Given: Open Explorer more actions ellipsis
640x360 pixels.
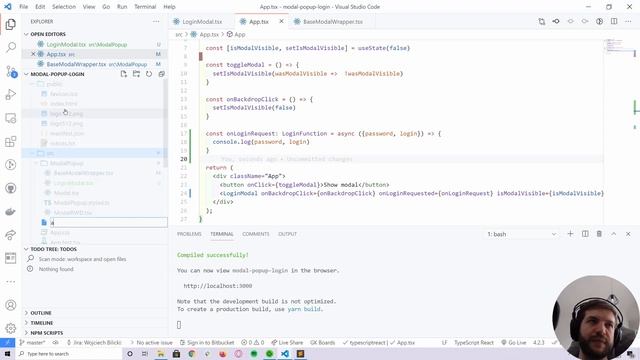Looking at the screenshot, I should (156, 22).
